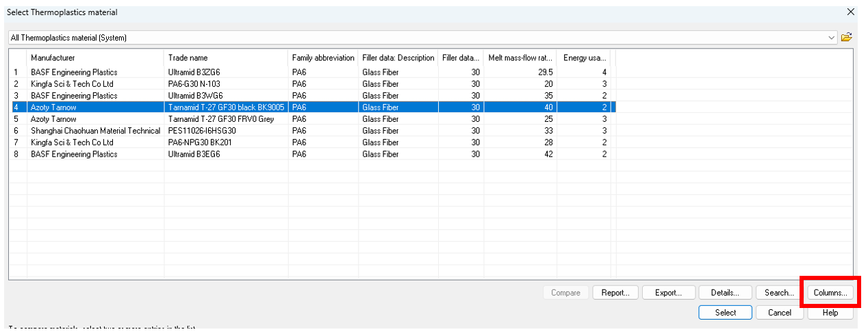868x334 pixels.
Task: Expand the material database dropdown arrow
Action: (x=832, y=38)
